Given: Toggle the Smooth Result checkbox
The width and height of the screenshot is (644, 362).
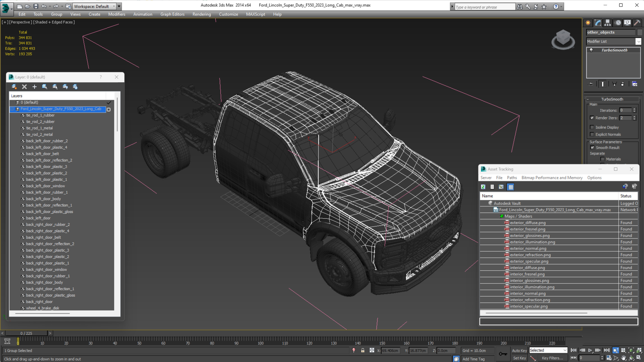Looking at the screenshot, I should (592, 148).
